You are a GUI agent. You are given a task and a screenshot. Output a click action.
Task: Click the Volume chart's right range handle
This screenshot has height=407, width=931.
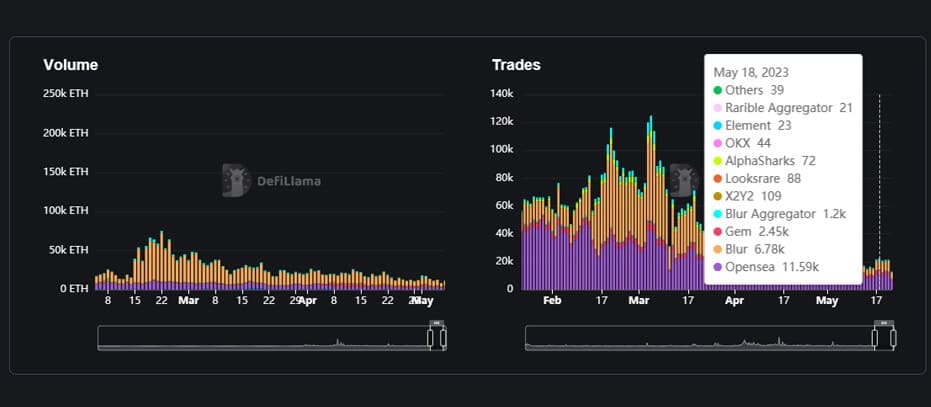point(443,338)
